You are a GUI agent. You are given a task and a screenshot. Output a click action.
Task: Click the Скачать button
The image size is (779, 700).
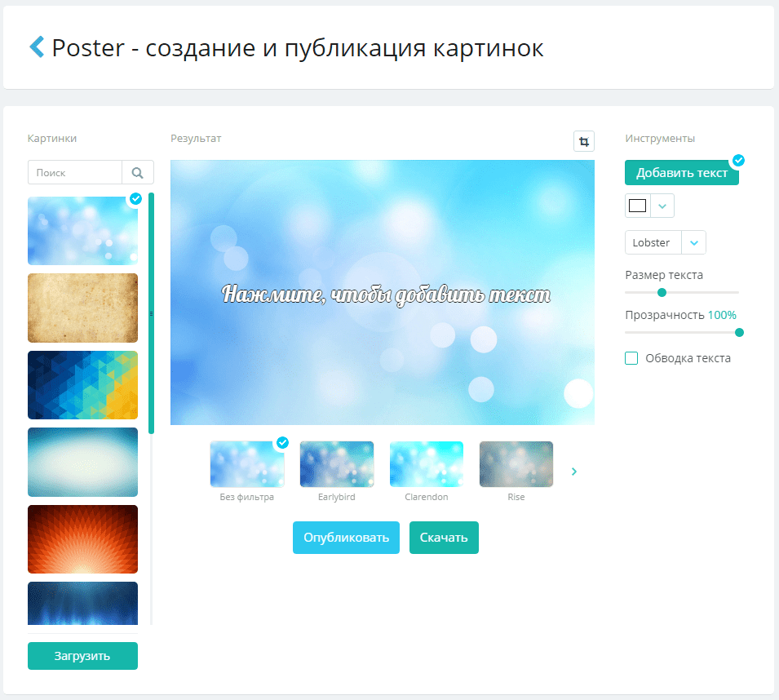click(x=444, y=538)
